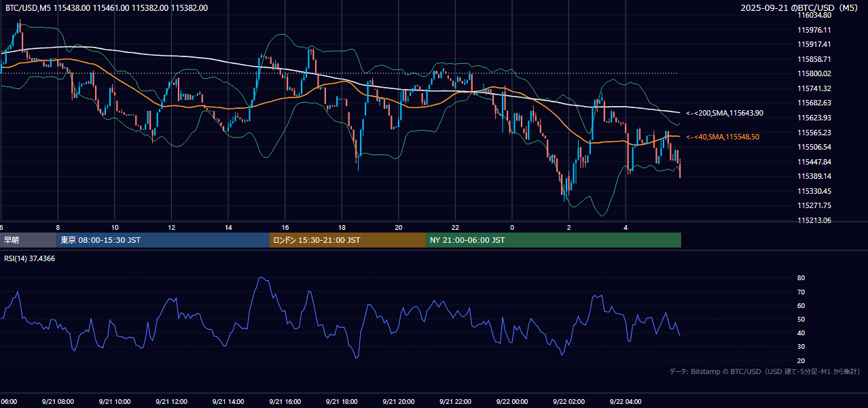Click the RSI(14) 37.4366 indicator label
Image resolution: width=868 pixels, height=408 pixels.
pos(30,258)
